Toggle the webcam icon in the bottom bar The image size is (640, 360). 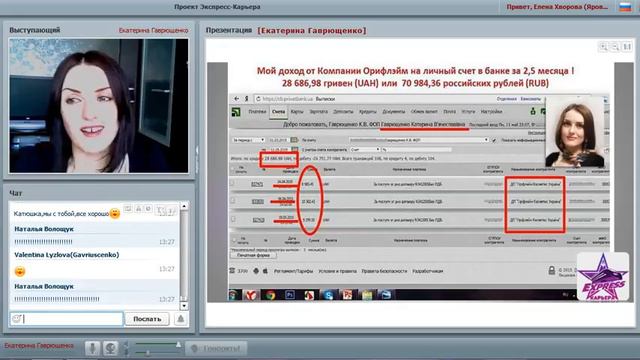pos(110,348)
